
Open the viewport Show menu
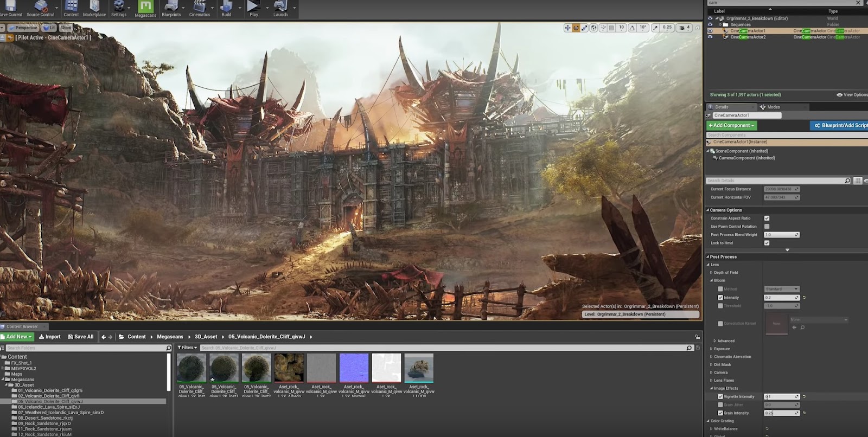pos(66,28)
